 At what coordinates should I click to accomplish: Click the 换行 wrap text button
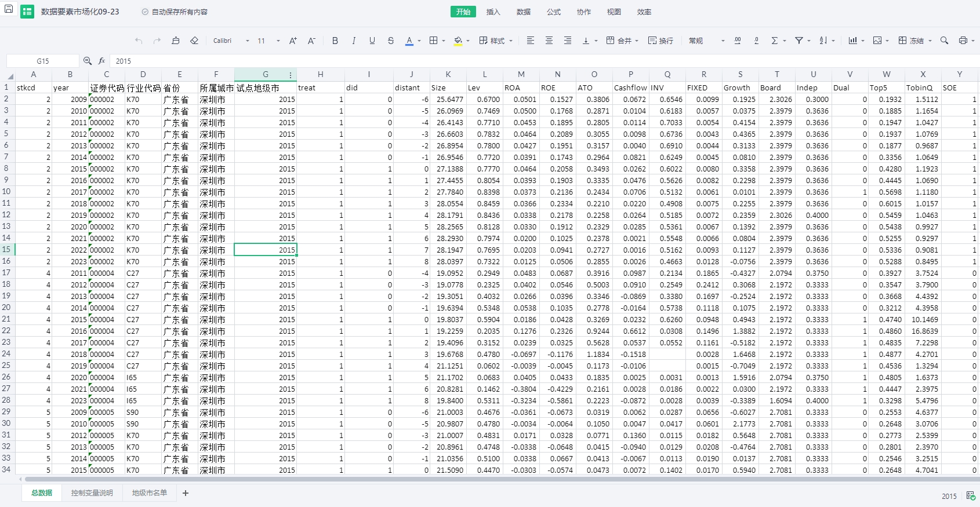(x=660, y=41)
